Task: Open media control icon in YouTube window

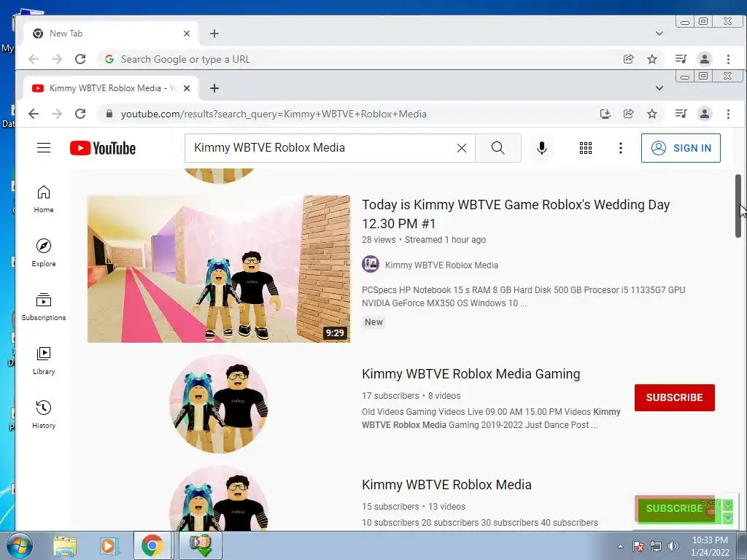Action: tap(681, 114)
